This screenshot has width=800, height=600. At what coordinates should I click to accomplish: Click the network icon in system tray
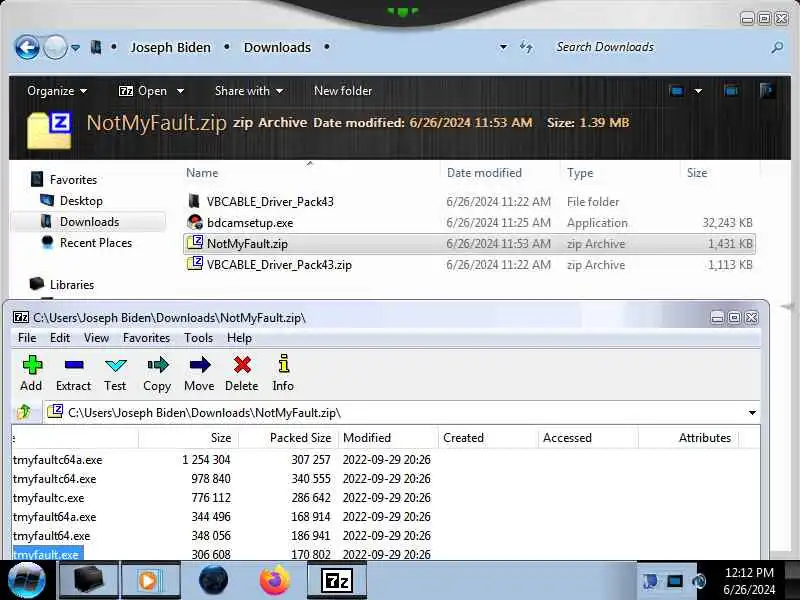[x=674, y=581]
